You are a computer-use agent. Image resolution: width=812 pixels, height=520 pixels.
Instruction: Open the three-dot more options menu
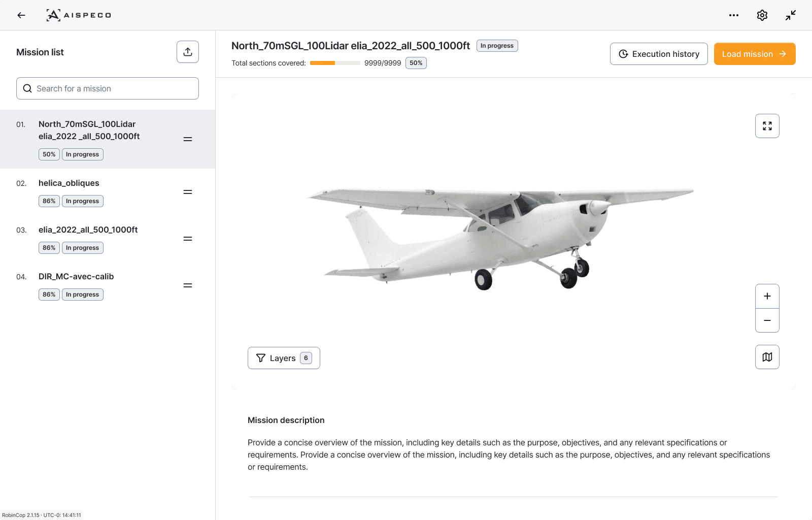(734, 15)
